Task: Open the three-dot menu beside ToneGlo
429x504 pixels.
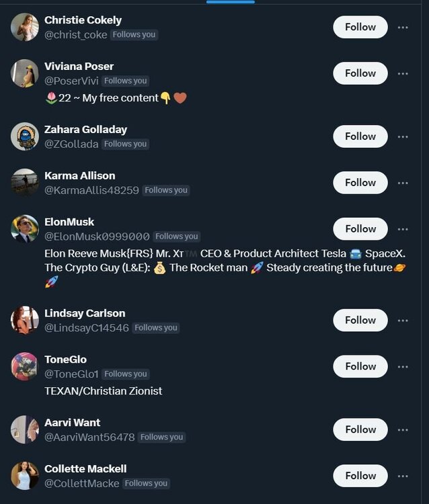Action: coord(403,367)
